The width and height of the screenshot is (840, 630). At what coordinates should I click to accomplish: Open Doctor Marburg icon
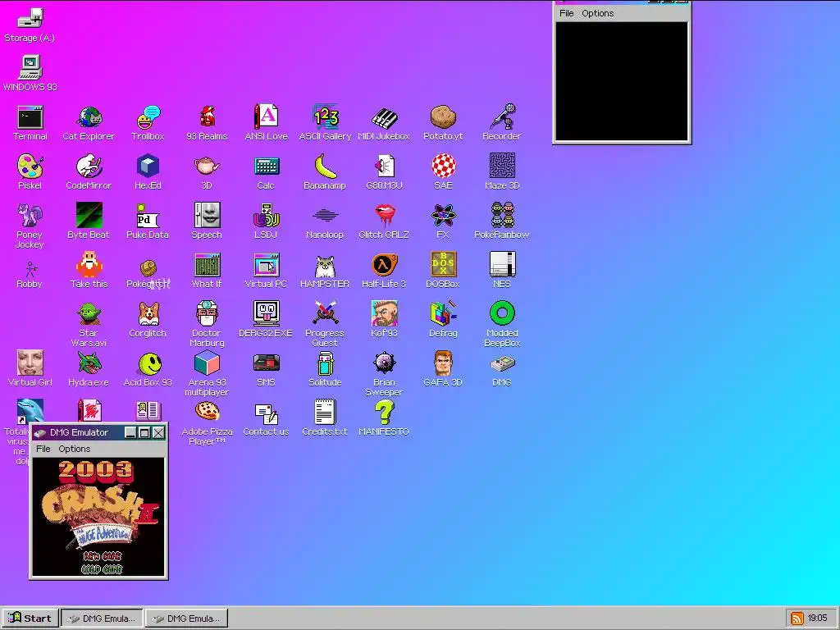[207, 325]
